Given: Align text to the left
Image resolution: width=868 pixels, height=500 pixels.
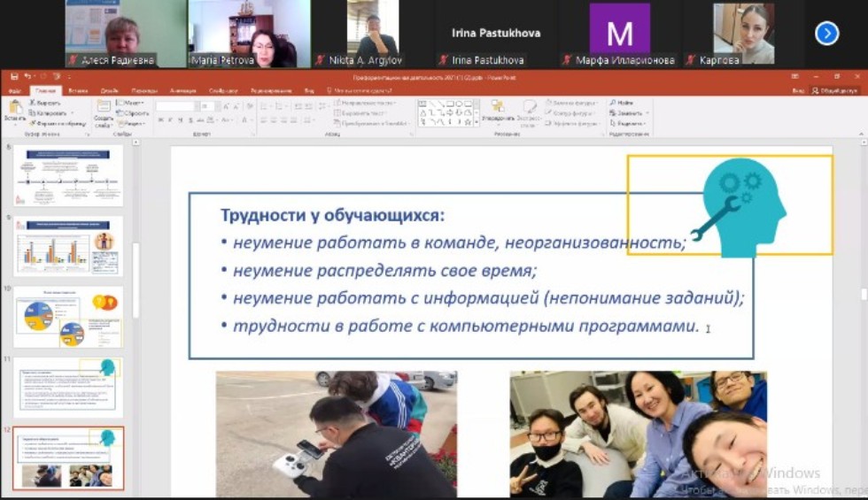Looking at the screenshot, I should [x=264, y=120].
